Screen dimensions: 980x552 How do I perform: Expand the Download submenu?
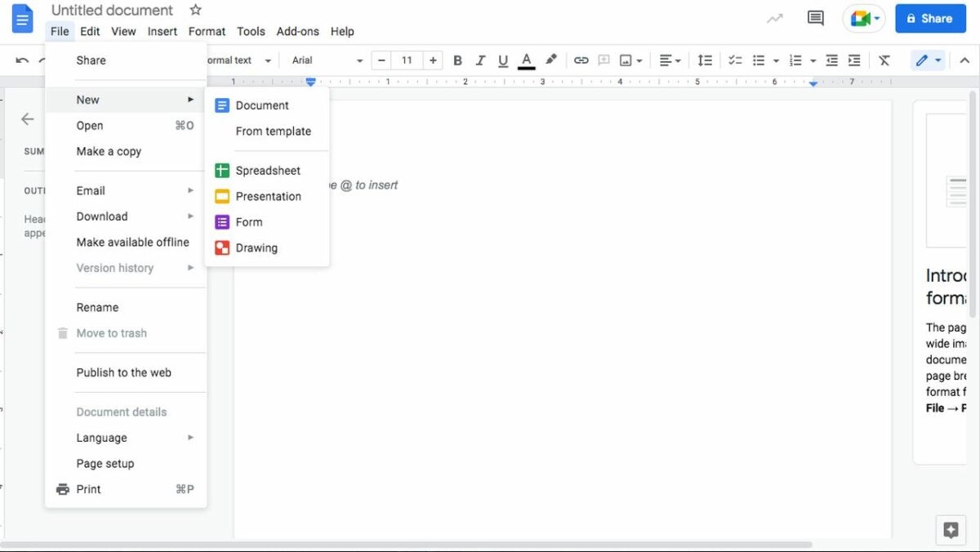[x=126, y=216]
